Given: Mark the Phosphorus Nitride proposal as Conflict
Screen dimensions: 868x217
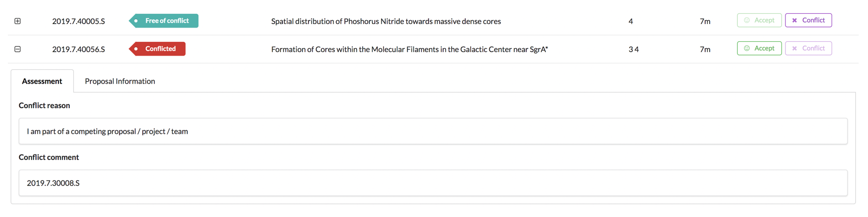Looking at the screenshot, I should [x=808, y=20].
